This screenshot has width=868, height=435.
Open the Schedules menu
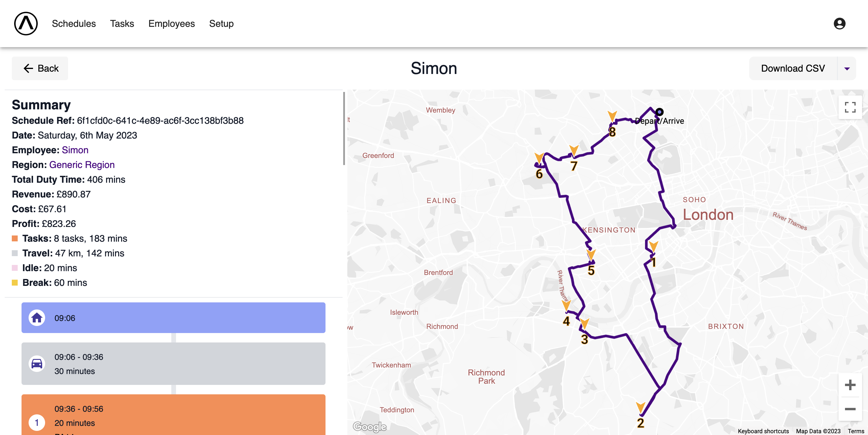tap(74, 24)
